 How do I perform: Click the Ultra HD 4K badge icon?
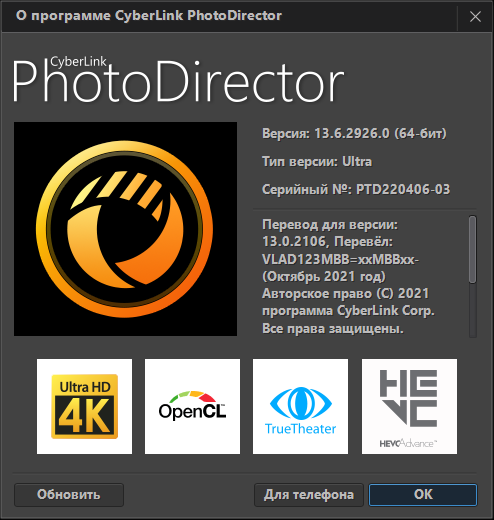tap(84, 406)
